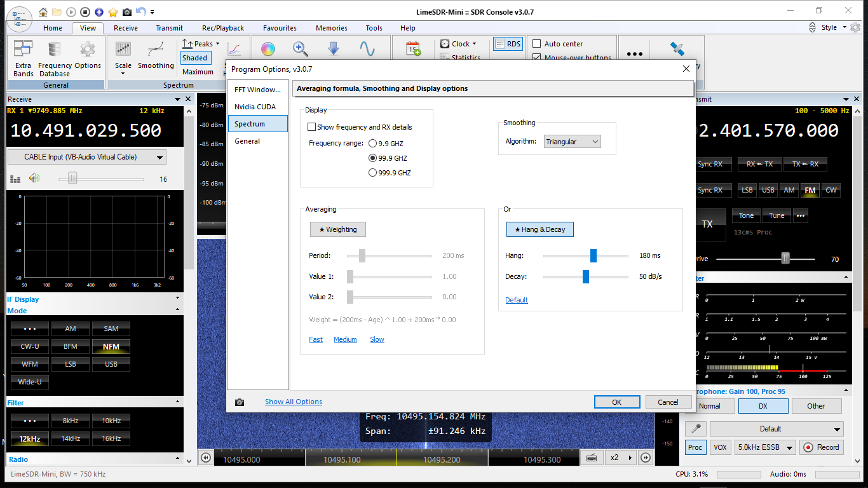Click the blue down-arrow ribbon icon
Viewport: 868px width, 488px height.
point(334,49)
